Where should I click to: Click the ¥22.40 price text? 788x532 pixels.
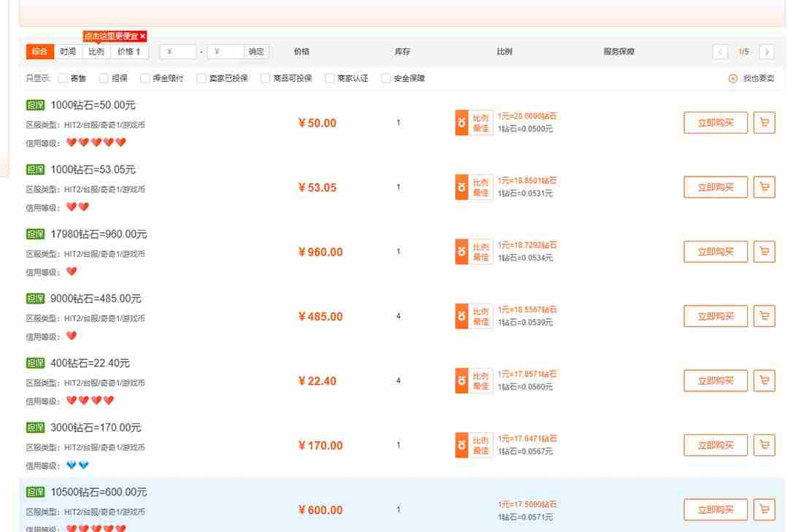317,381
